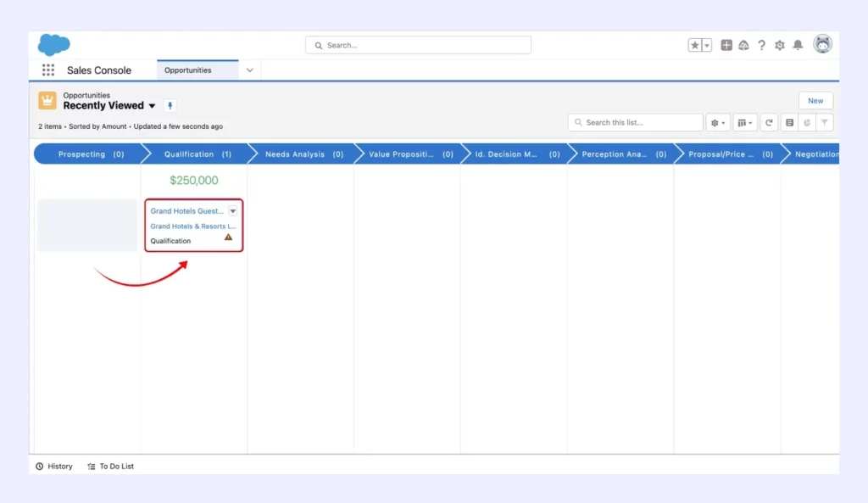Click the Search this list field

pyautogui.click(x=636, y=122)
